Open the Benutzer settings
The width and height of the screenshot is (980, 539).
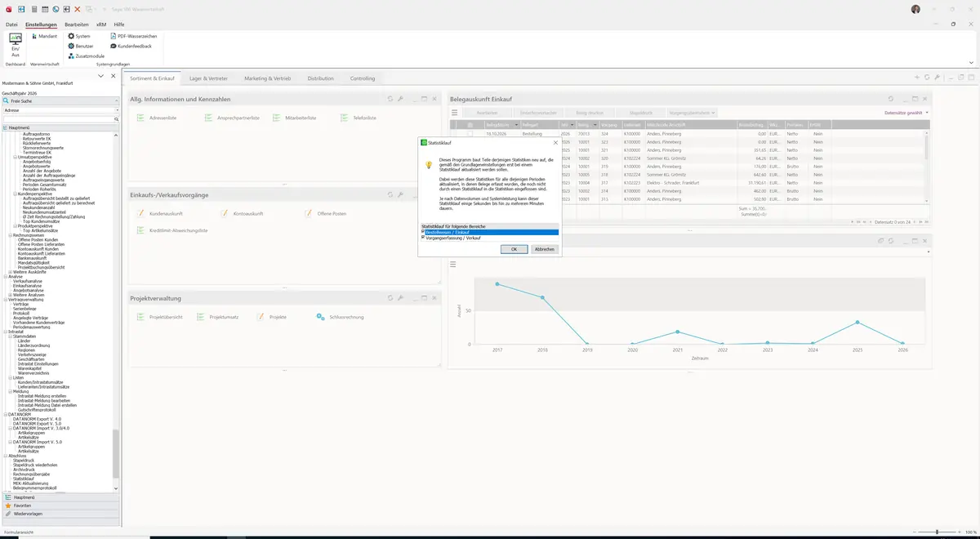click(81, 46)
